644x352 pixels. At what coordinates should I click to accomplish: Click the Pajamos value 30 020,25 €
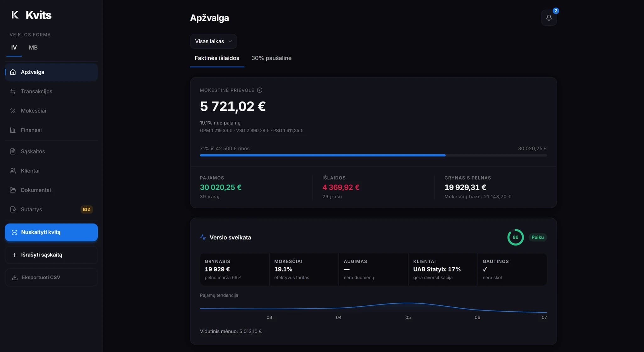(221, 187)
